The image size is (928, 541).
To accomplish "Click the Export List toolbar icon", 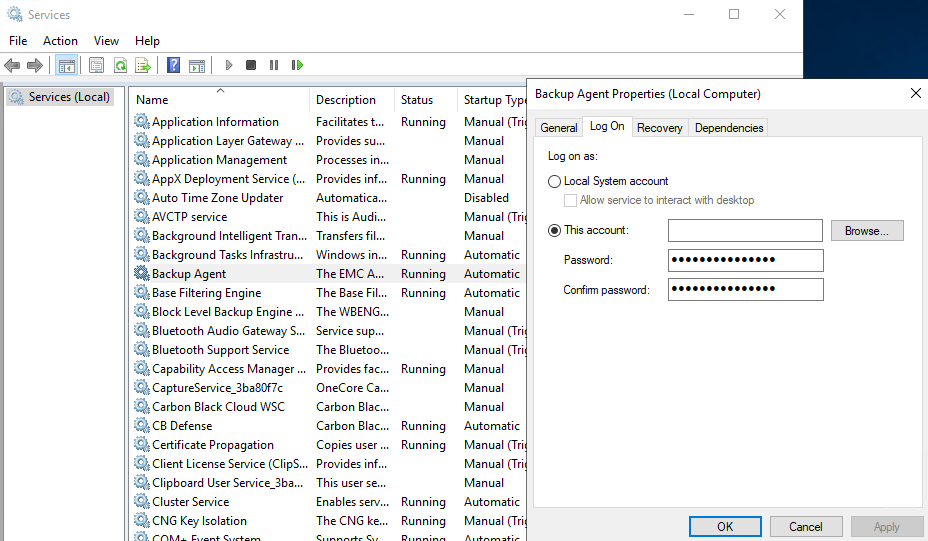I will [x=143, y=65].
